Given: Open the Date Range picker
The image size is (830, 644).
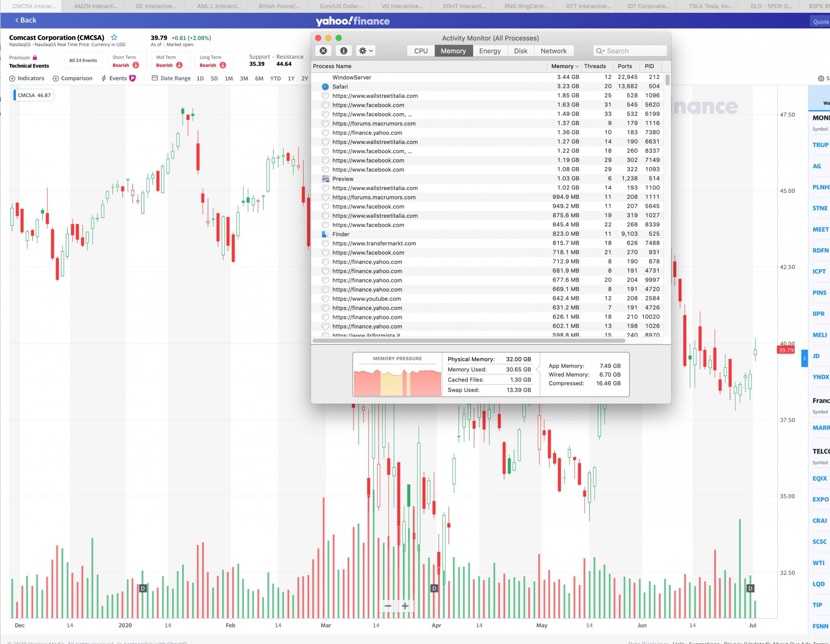Looking at the screenshot, I should point(171,78).
